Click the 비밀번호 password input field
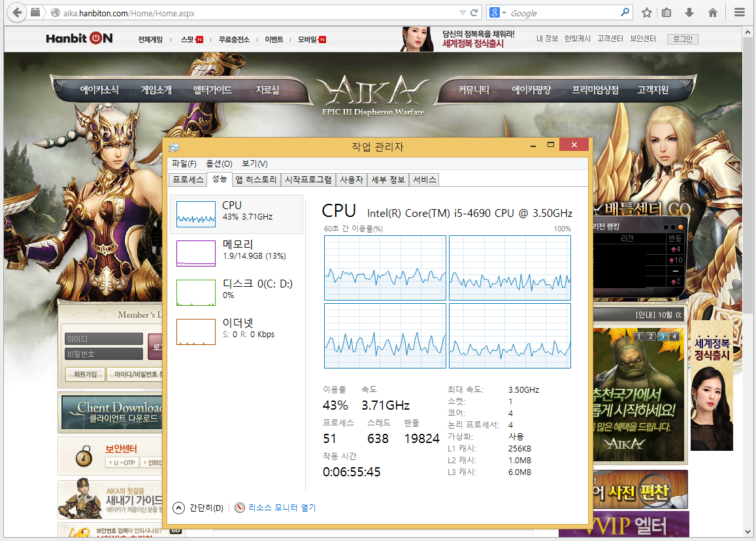The height and width of the screenshot is (541, 756). [x=104, y=354]
